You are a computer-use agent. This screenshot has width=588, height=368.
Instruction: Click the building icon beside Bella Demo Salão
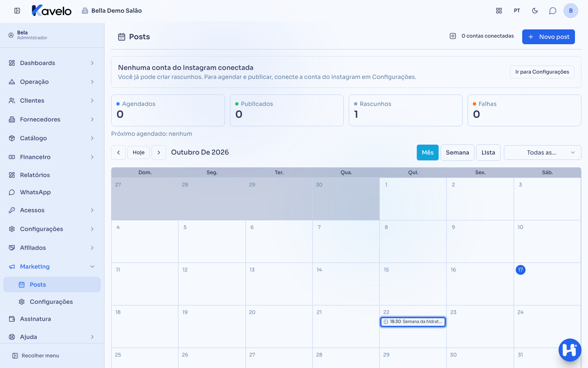tap(85, 11)
